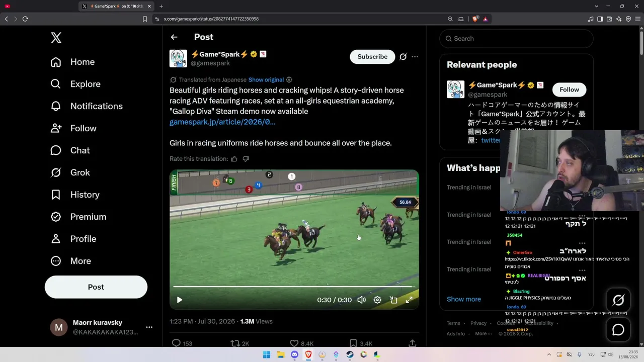Click the X logo in the sidebar
Viewport: 644px width, 362px height.
pos(56,38)
